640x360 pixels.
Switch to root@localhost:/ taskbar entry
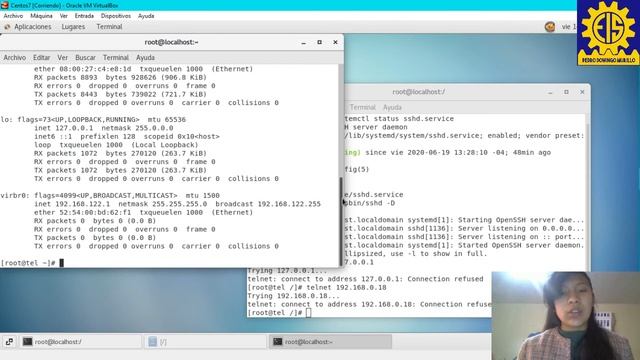coord(81,342)
